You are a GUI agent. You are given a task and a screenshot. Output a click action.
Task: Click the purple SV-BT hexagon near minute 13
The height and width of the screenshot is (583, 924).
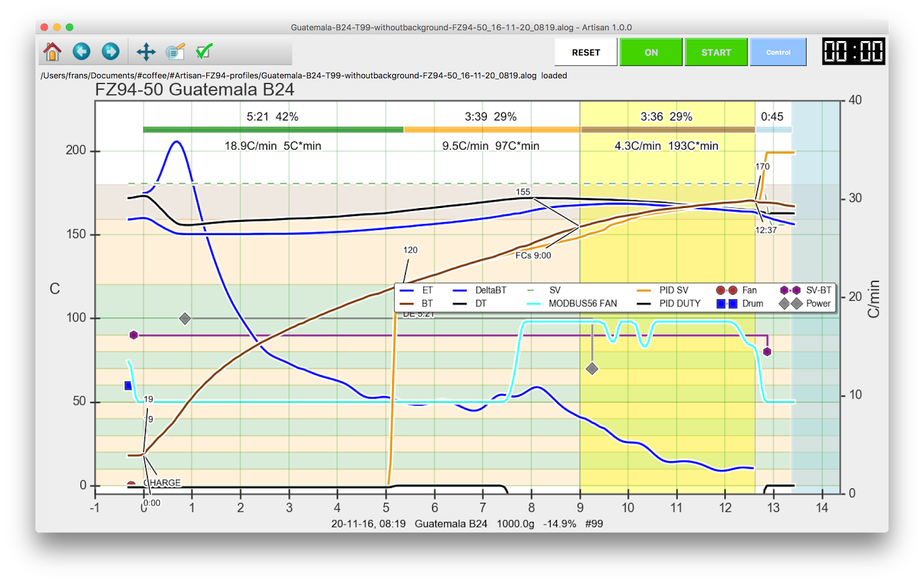click(767, 352)
